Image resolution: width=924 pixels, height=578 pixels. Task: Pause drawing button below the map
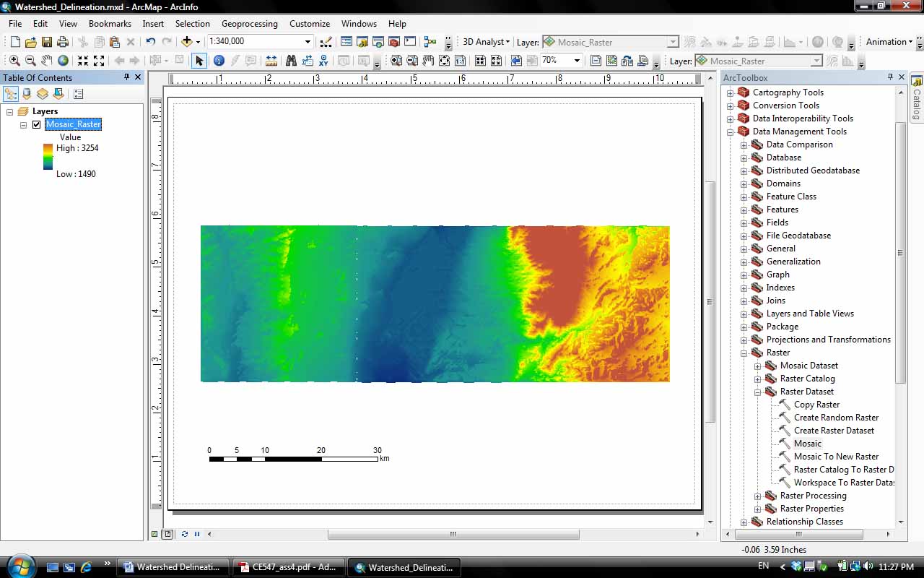[x=197, y=534]
